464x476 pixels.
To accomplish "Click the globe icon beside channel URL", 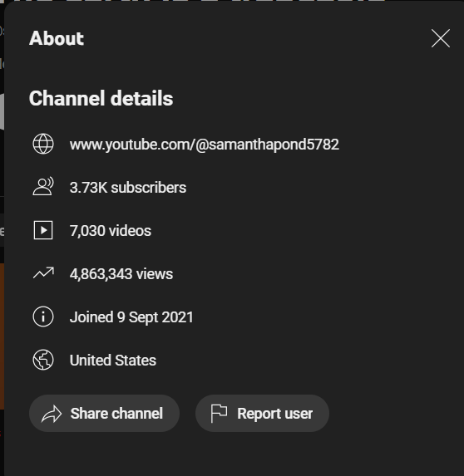I will [x=43, y=144].
